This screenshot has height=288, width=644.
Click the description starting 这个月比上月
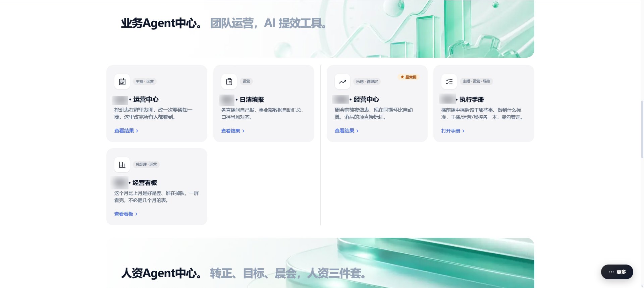[157, 196]
